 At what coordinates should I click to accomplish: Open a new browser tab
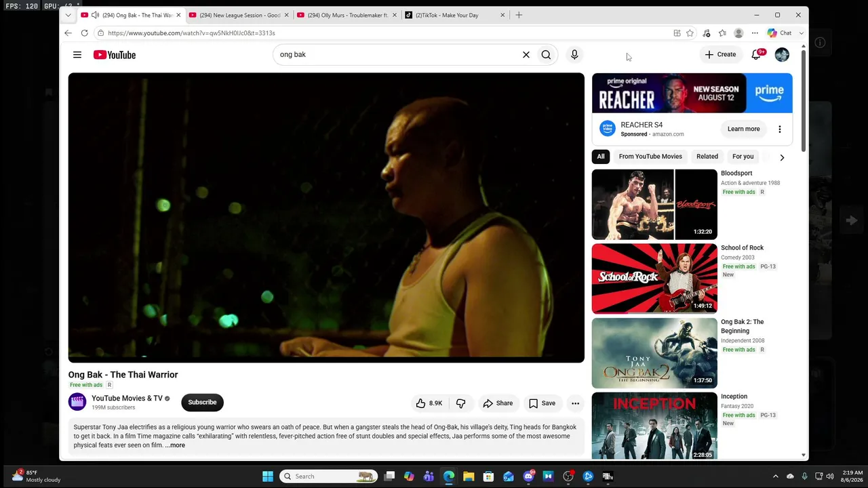[x=519, y=15]
